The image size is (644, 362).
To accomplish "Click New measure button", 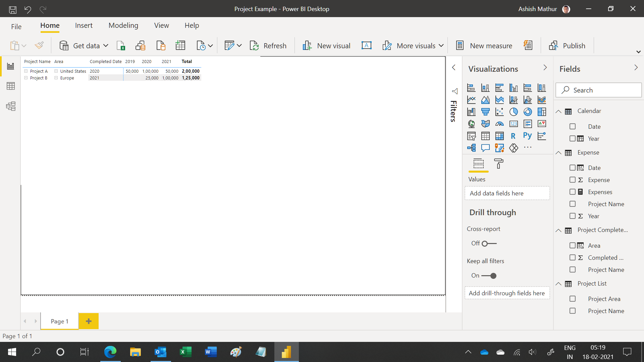I will pyautogui.click(x=484, y=46).
